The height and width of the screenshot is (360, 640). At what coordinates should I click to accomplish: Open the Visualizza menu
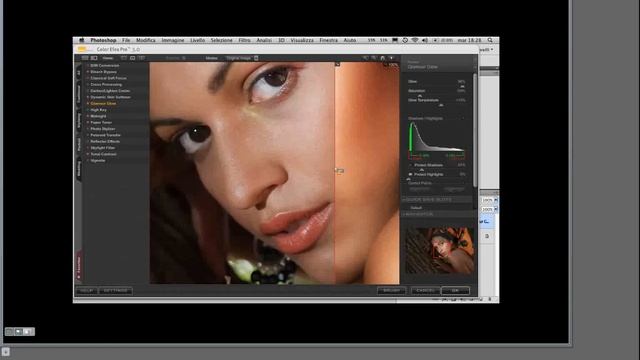302,40
